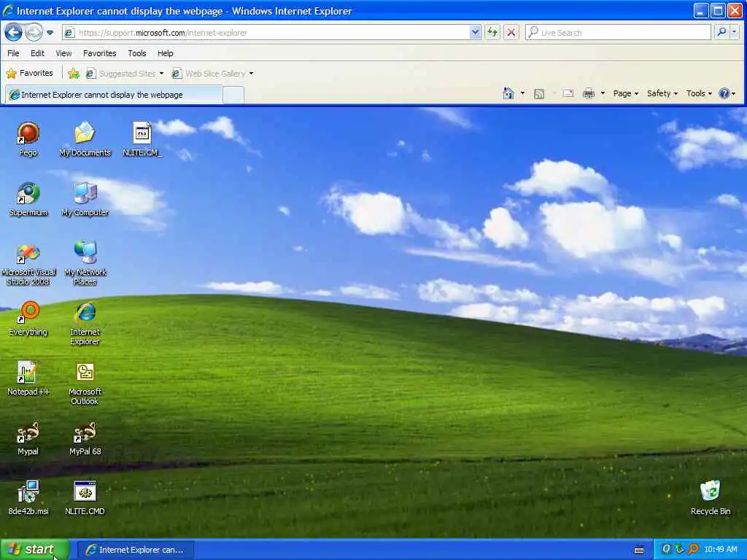Click the Home icon in command bar
The width and height of the screenshot is (747, 560).
(x=508, y=93)
